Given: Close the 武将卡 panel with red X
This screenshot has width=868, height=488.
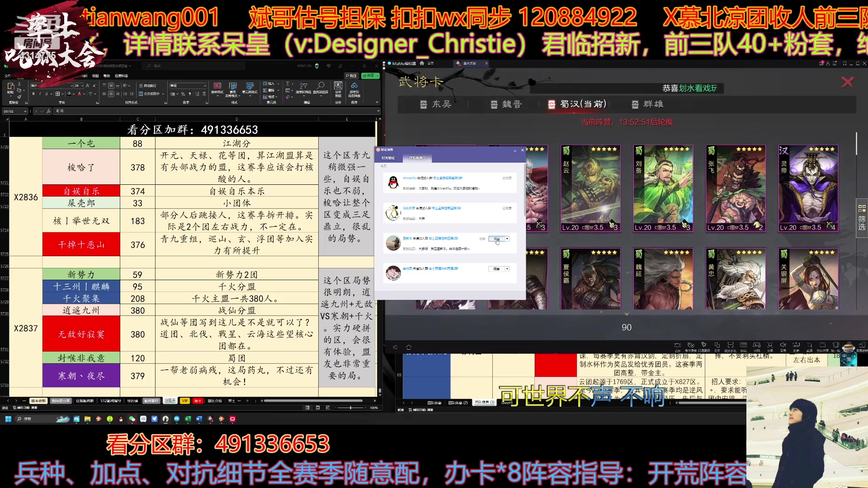Looking at the screenshot, I should (847, 82).
